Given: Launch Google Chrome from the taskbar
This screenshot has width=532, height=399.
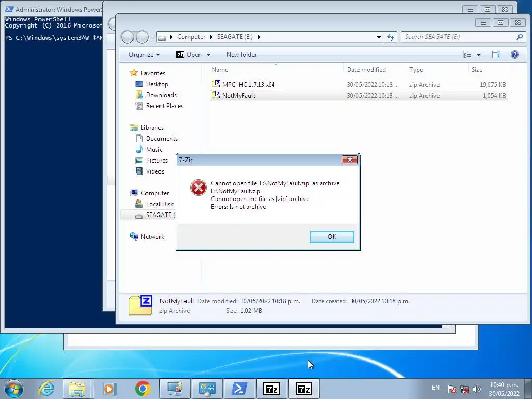Looking at the screenshot, I should pos(142,389).
